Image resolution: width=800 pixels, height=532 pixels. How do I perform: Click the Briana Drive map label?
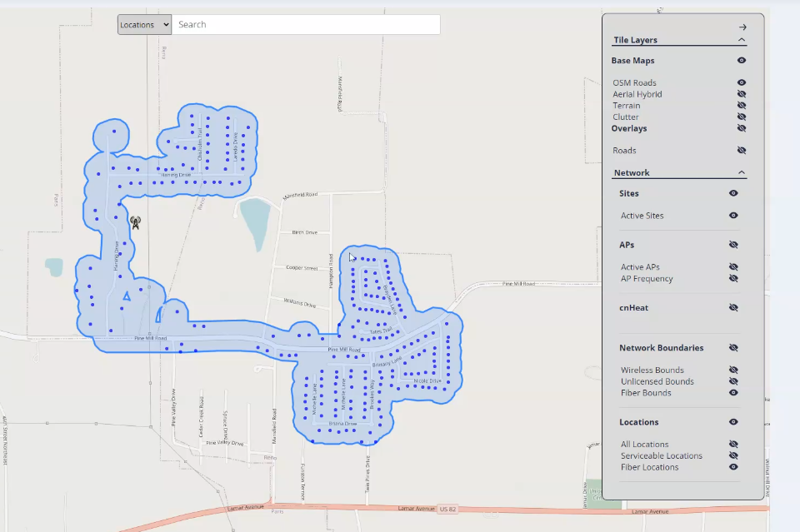click(x=342, y=424)
